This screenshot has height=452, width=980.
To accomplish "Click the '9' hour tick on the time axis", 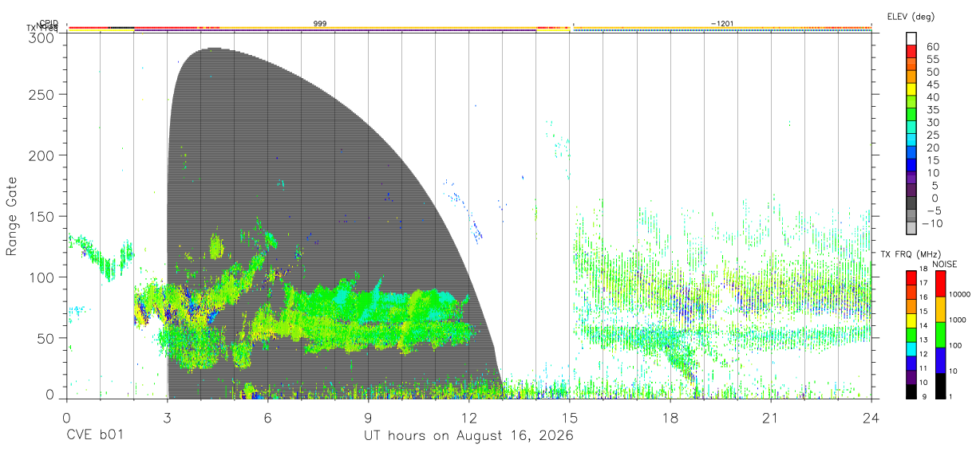I will [x=368, y=418].
